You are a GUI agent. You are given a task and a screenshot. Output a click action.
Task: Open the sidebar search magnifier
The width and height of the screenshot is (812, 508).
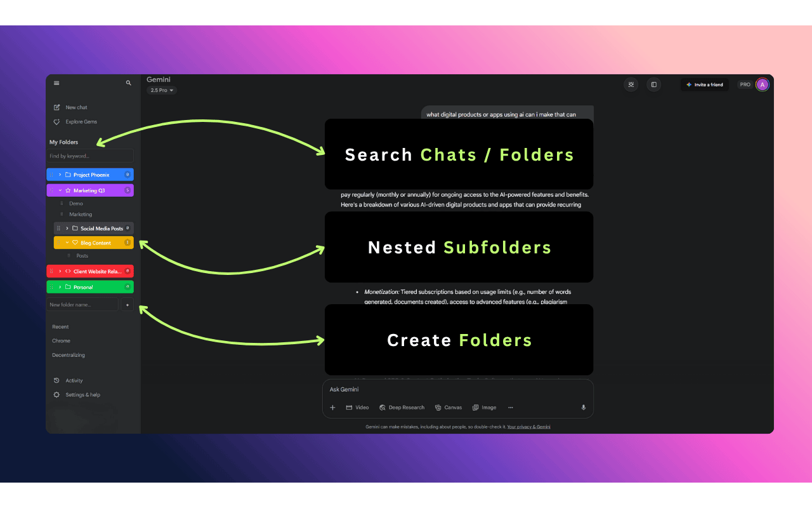pyautogui.click(x=128, y=83)
